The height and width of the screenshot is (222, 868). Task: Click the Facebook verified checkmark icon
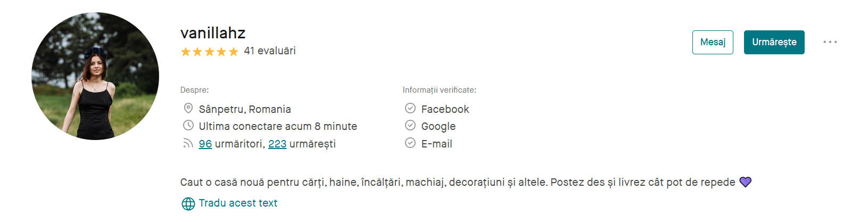pyautogui.click(x=410, y=109)
